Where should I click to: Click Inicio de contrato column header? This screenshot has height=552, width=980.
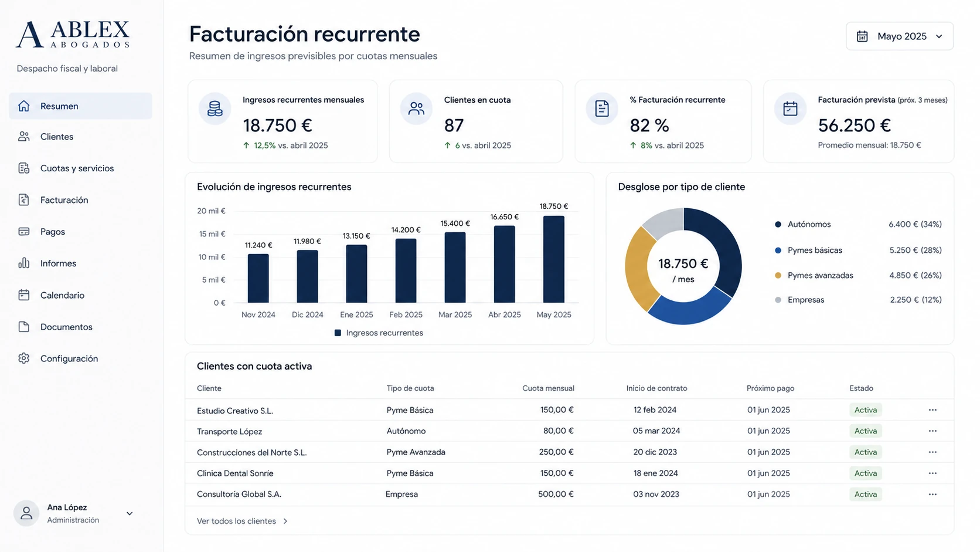coord(656,388)
